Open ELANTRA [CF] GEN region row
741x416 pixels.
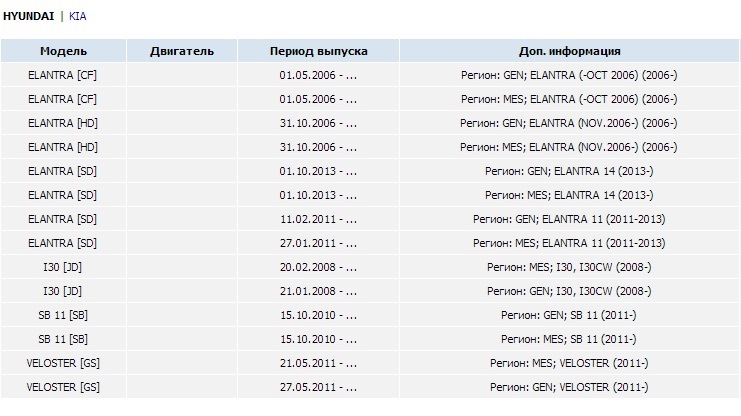tap(370, 75)
